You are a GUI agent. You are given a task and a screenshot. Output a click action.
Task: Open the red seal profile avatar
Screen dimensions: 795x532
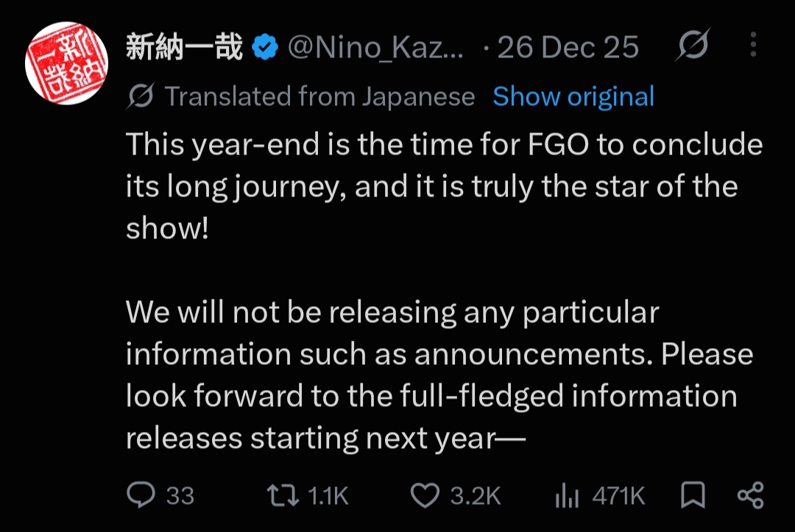[x=66, y=63]
